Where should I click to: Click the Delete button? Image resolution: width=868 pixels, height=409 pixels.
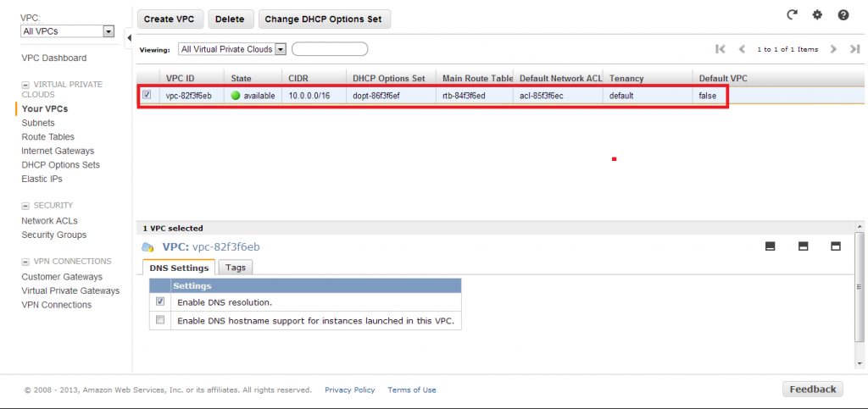click(x=230, y=19)
